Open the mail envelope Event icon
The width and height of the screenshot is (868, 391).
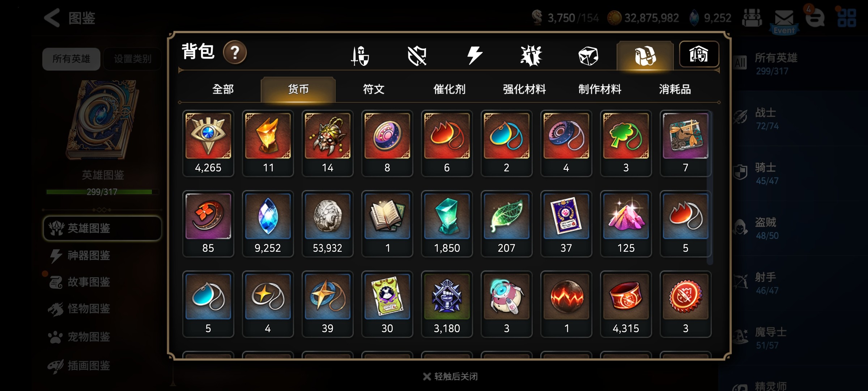point(784,20)
